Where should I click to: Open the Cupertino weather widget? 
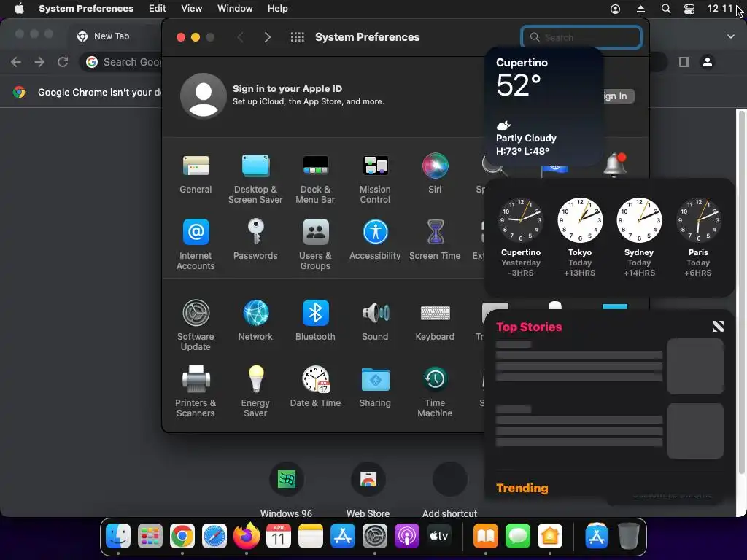point(543,107)
